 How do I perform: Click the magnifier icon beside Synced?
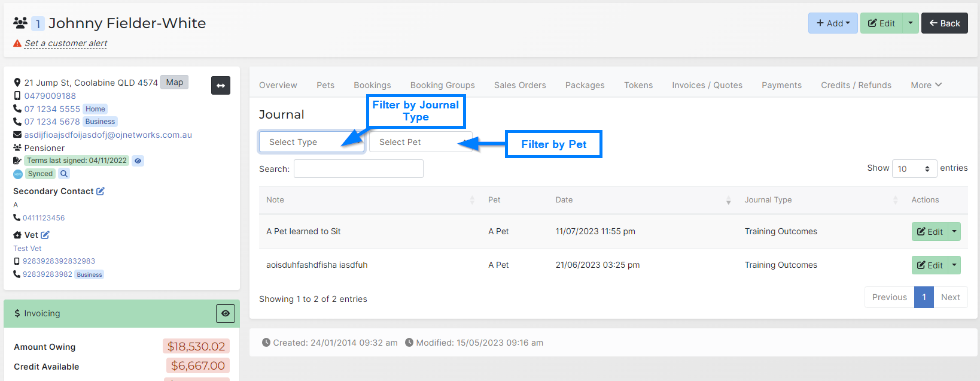pos(64,174)
